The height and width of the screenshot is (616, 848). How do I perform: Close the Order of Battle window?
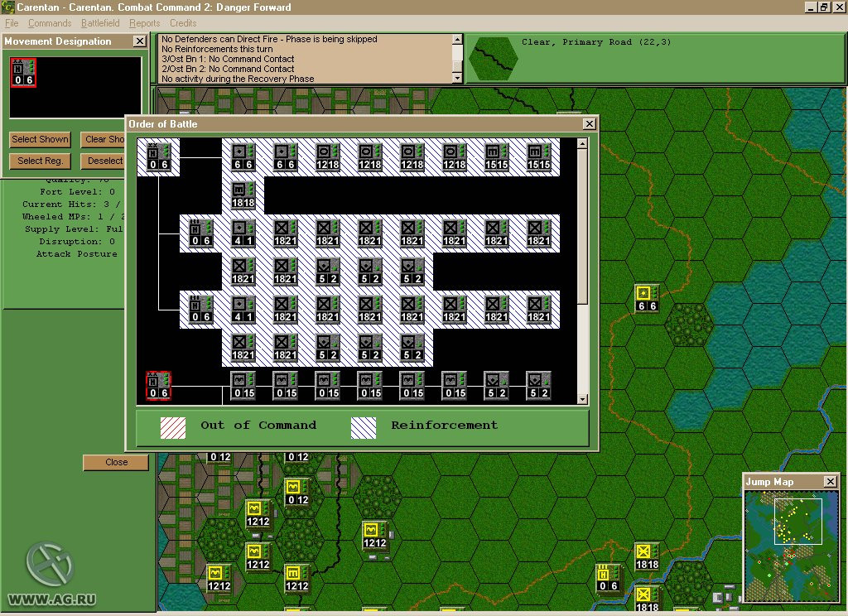[590, 124]
